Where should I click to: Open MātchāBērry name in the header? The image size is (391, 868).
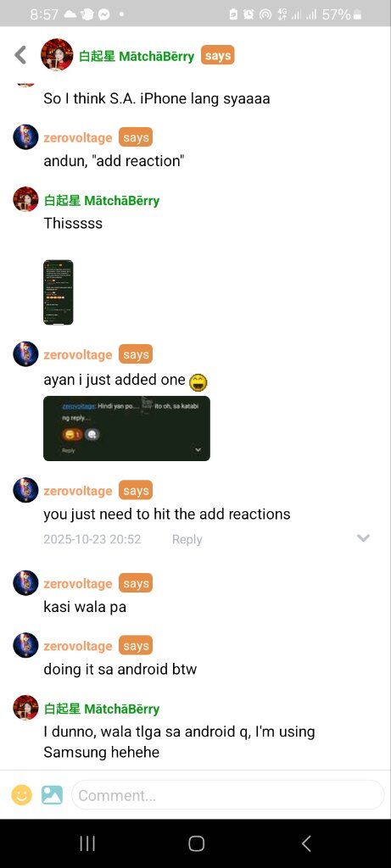tap(137, 56)
